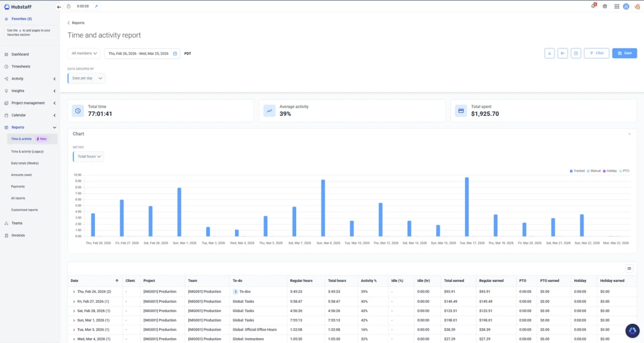Viewport: 644px width, 343px height.
Task: Click the Filter button
Action: point(596,53)
